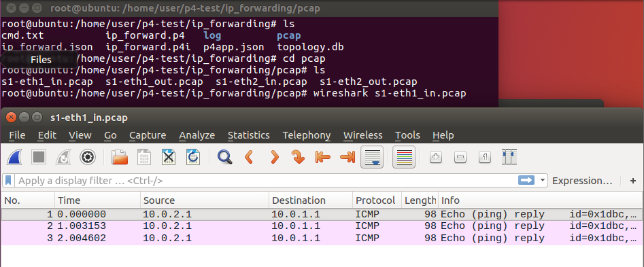
Task: Restart current capture icon
Action: (63, 157)
